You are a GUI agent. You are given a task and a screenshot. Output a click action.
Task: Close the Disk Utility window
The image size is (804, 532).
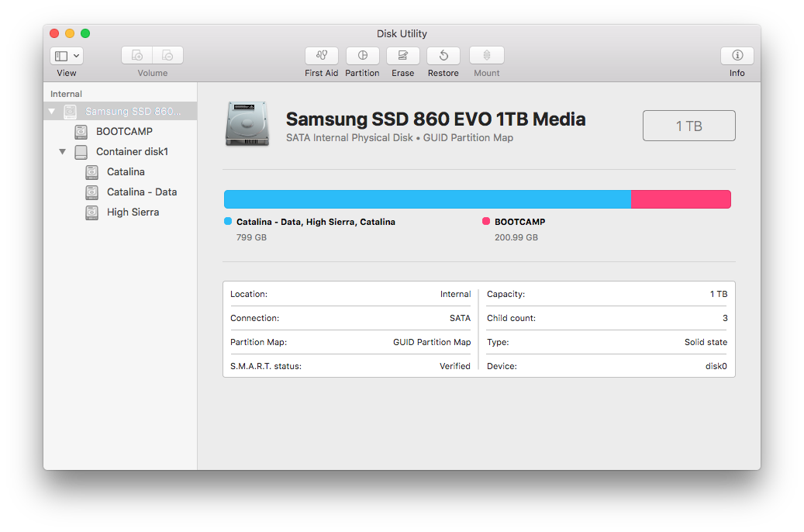click(54, 33)
